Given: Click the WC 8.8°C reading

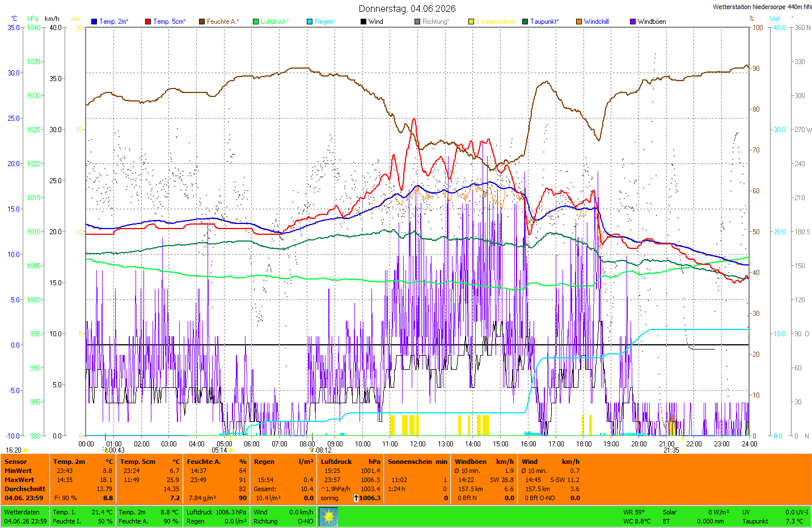Looking at the screenshot, I should click(x=637, y=521).
